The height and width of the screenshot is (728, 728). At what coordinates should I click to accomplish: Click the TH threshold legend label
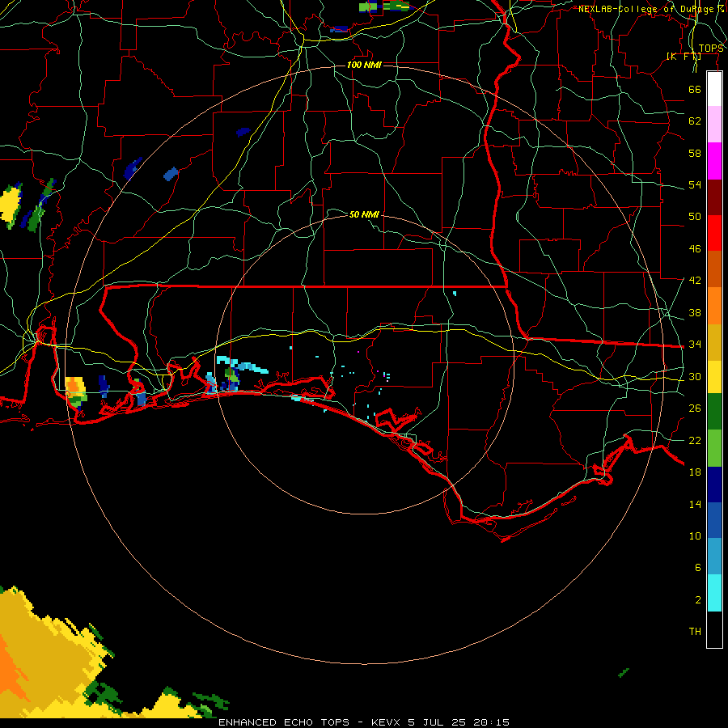pyautogui.click(x=695, y=632)
